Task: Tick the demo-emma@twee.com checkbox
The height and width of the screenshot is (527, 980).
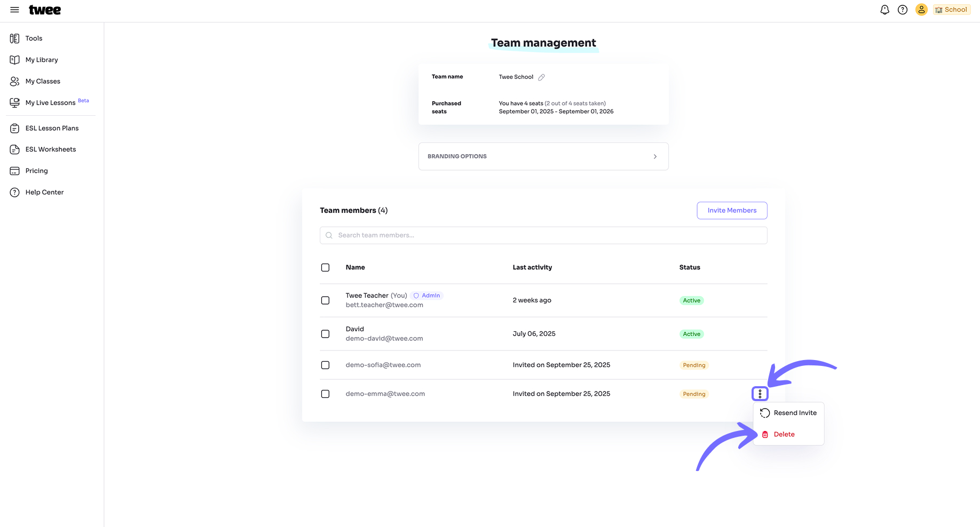Action: click(325, 394)
